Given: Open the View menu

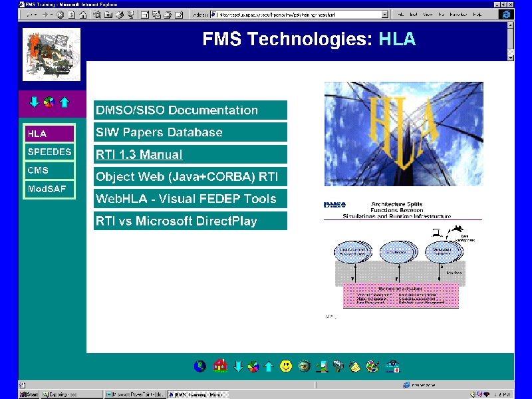Looking at the screenshot, I should pos(428,15).
